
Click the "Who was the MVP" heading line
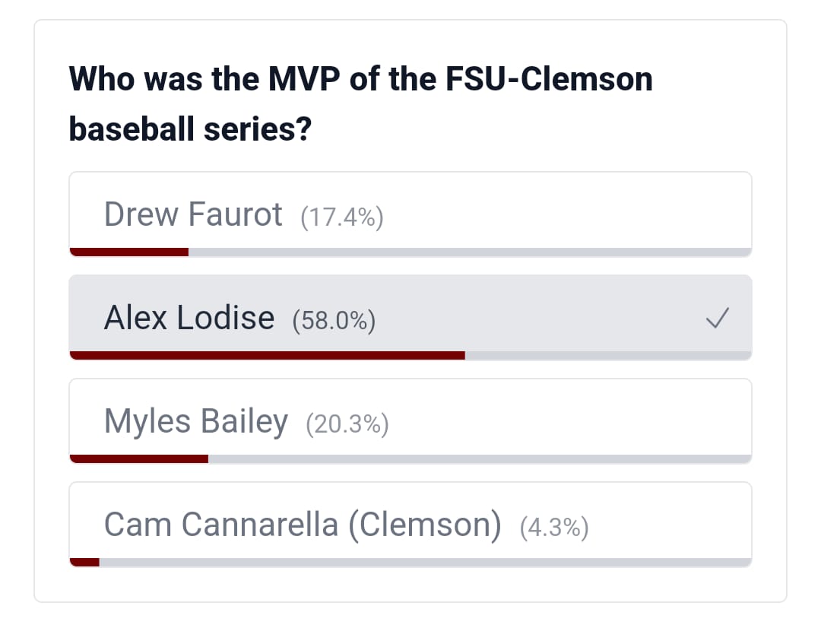360,79
